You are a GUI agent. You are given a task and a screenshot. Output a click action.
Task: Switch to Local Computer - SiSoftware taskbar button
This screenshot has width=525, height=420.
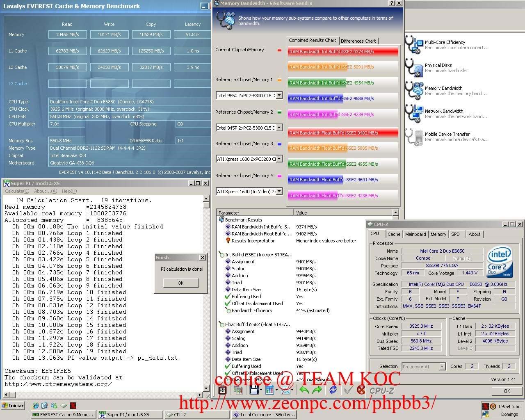coord(263,415)
